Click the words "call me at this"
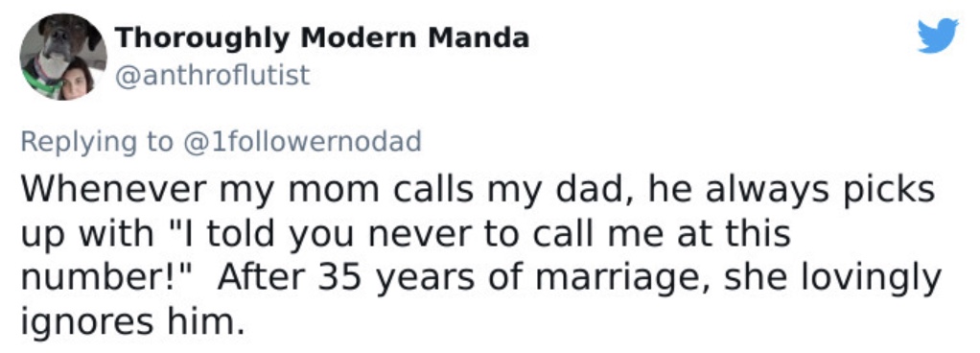Viewport: 980px width, 353px height. pyautogui.click(x=662, y=233)
